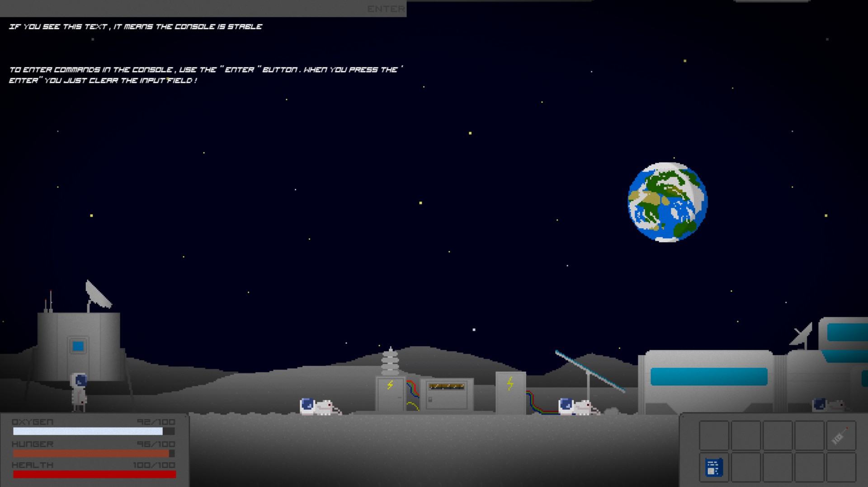868x487 pixels.
Task: Click the console command input field
Action: tap(181, 9)
